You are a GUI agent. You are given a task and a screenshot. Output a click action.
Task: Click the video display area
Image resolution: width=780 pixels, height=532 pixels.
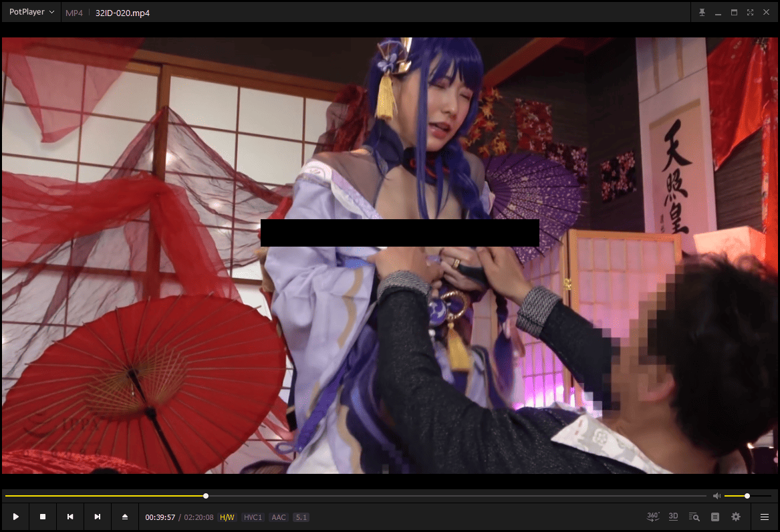click(x=390, y=255)
